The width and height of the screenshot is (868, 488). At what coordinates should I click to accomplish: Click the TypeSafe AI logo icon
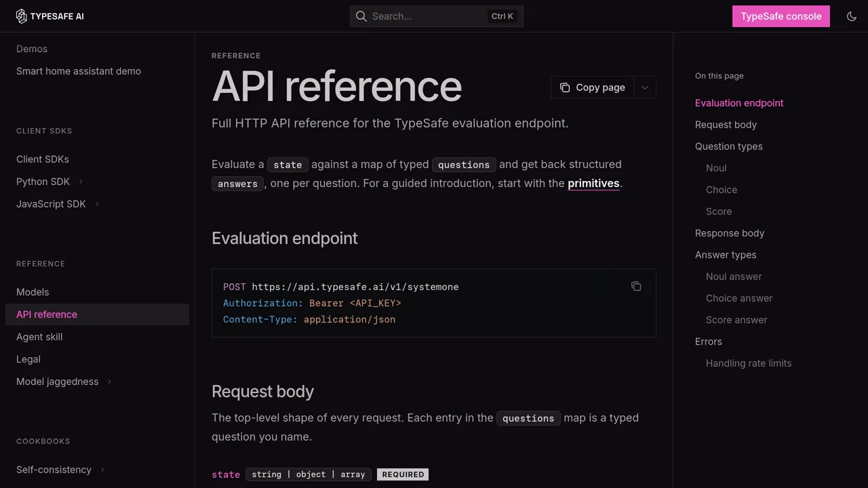tap(22, 16)
